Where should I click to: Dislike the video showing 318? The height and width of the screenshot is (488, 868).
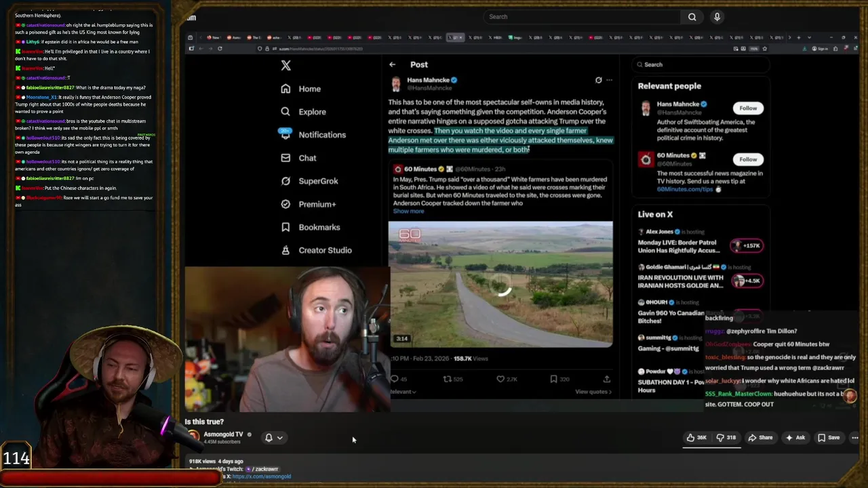tap(726, 438)
